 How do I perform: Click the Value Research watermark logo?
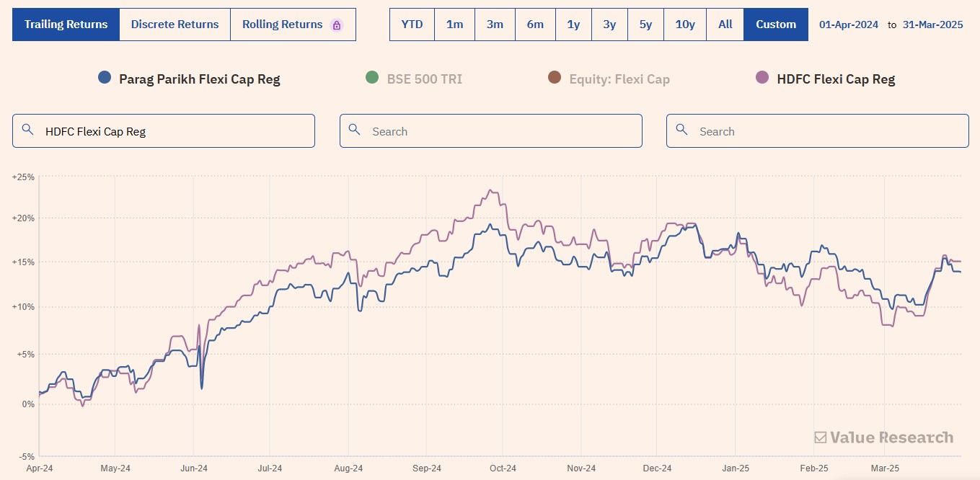point(884,437)
